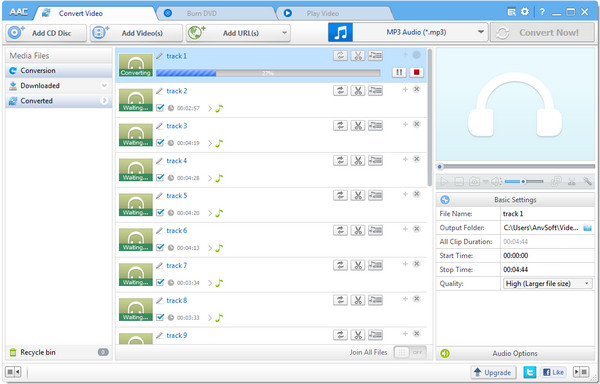Remove track 6 with its X icon
The image size is (600, 384).
click(417, 229)
